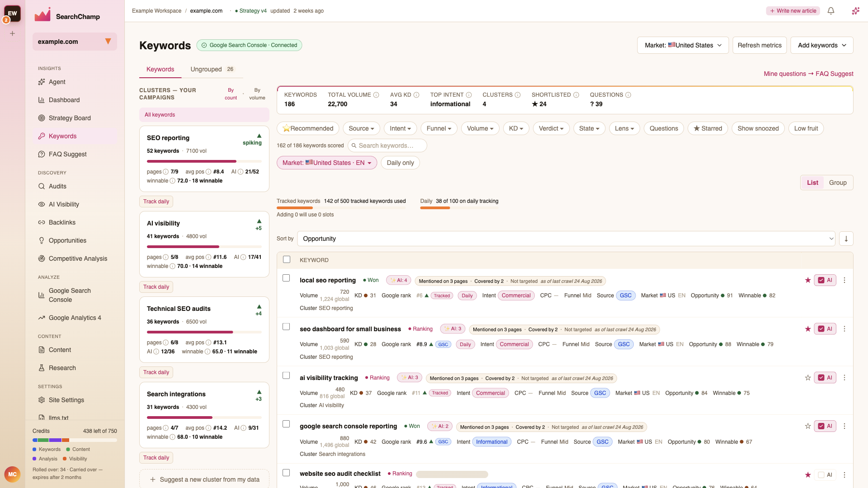868x488 pixels.
Task: Open AI Visibility in sidebar
Action: [64, 204]
